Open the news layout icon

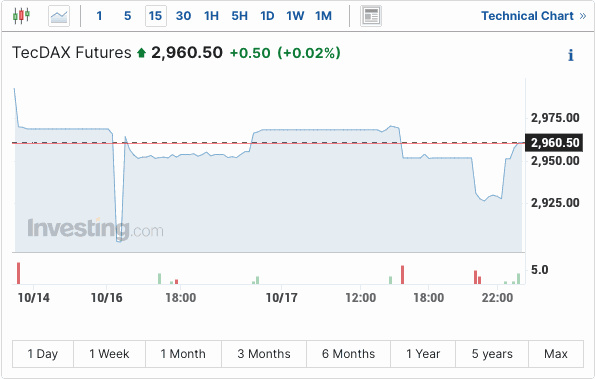(x=371, y=16)
